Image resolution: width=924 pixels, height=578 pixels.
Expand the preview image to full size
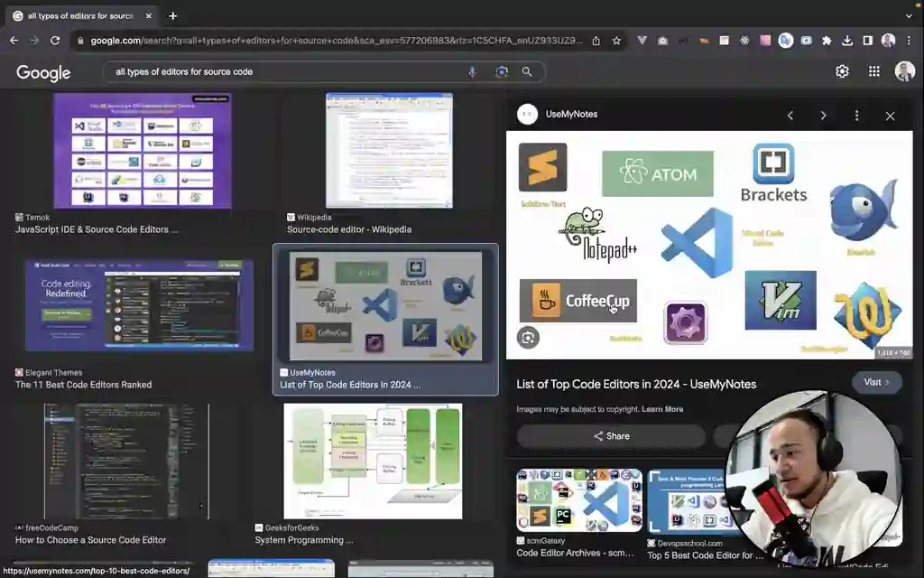pos(527,337)
